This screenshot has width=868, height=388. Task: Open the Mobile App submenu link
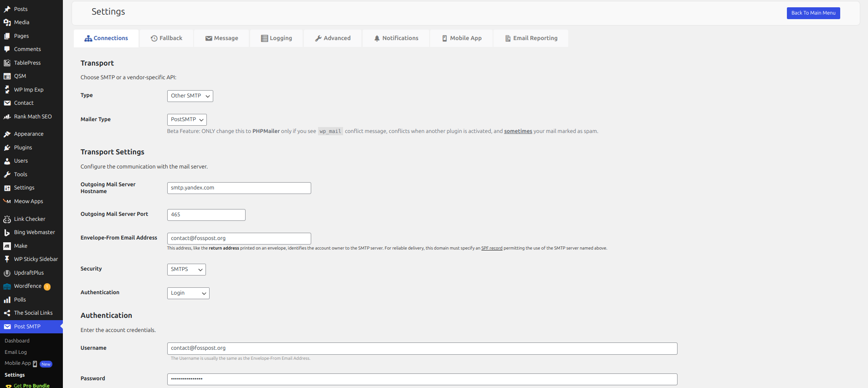tap(18, 363)
